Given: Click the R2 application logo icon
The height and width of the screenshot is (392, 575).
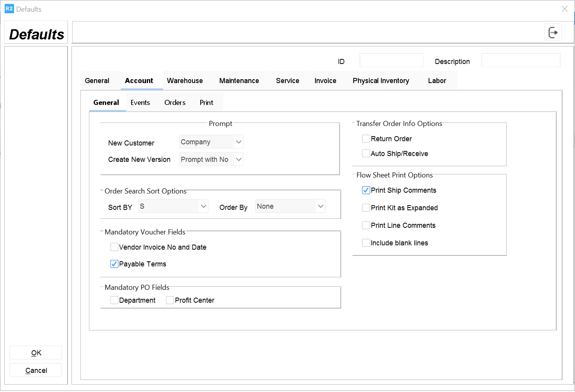Looking at the screenshot, I should pos(9,9).
